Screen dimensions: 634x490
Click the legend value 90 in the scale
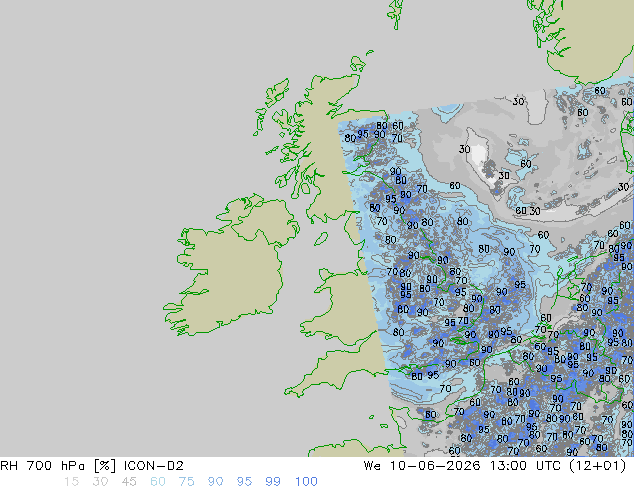tap(215, 482)
